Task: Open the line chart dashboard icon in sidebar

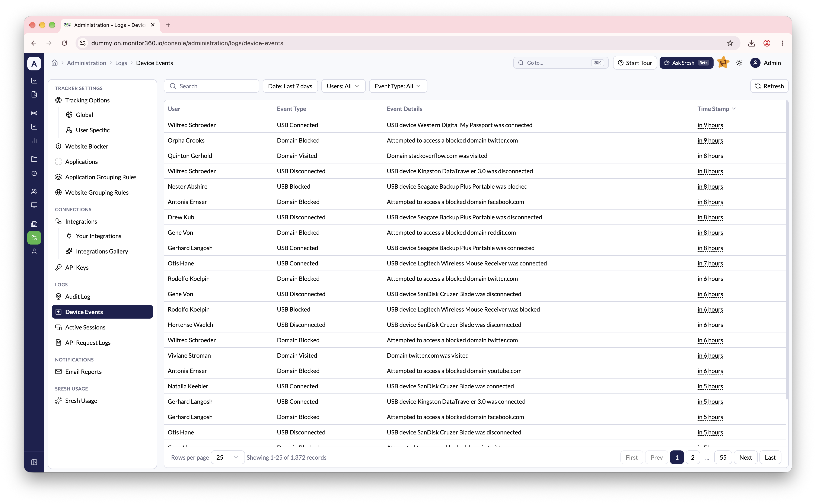Action: [x=34, y=81]
